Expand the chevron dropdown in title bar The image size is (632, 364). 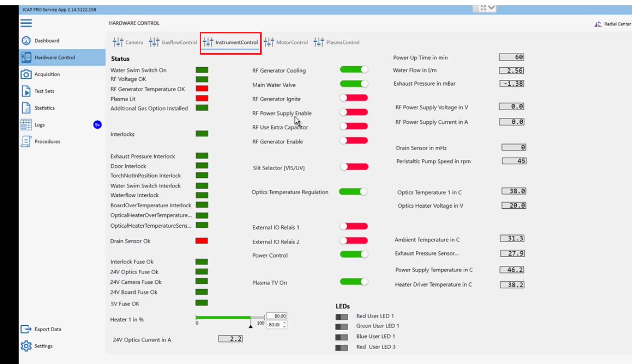click(x=492, y=8)
